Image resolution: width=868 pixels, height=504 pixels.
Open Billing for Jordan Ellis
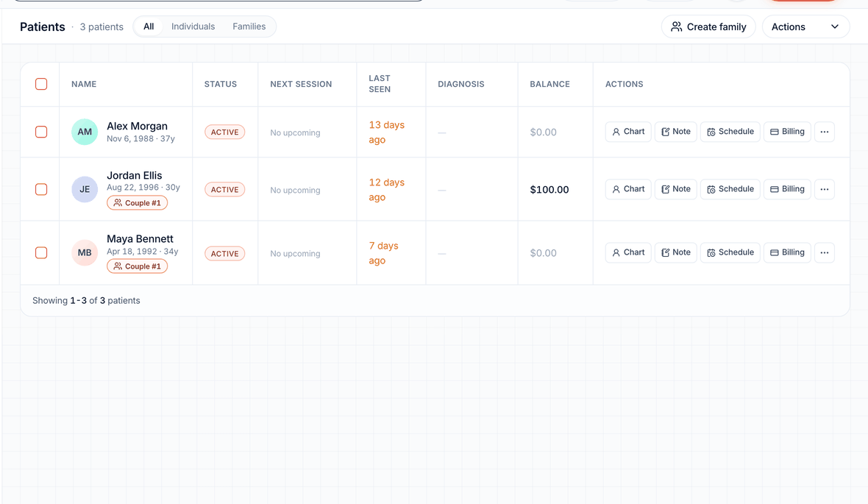[x=787, y=189]
